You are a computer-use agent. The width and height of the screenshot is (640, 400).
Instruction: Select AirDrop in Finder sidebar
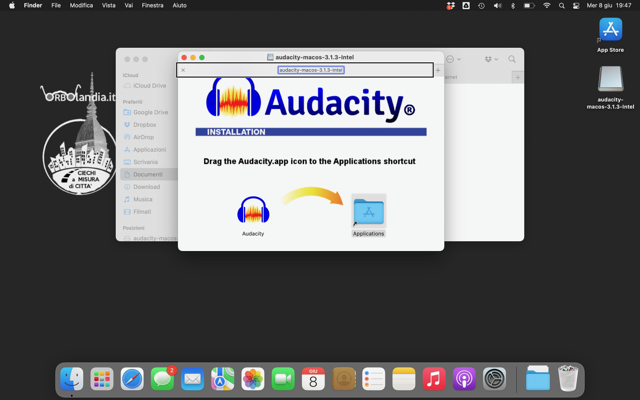[149, 137]
